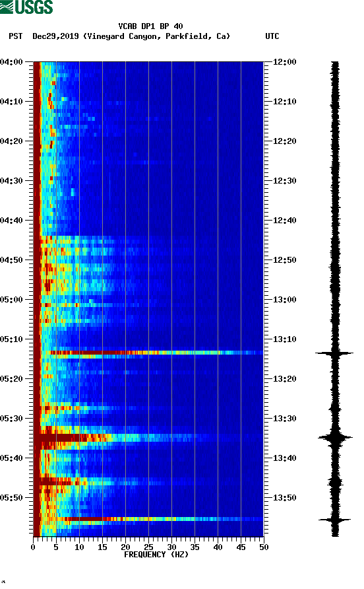Click the broadband spectrogram event near 13:13 UTC

tap(156, 353)
